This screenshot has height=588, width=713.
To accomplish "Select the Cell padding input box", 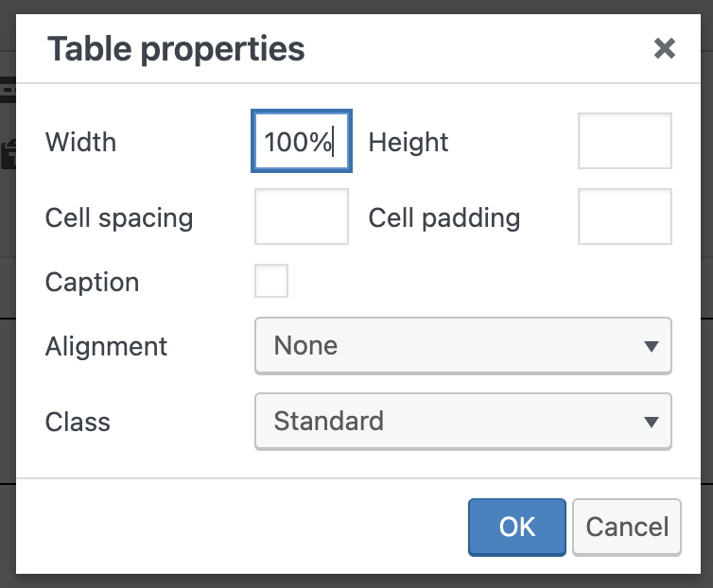I will tap(624, 216).
